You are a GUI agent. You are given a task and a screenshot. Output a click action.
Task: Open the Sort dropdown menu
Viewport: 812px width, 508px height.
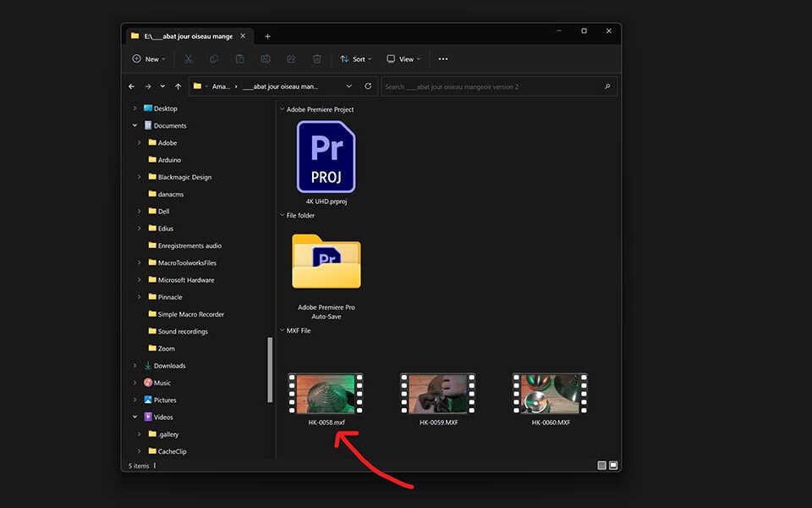tap(356, 59)
